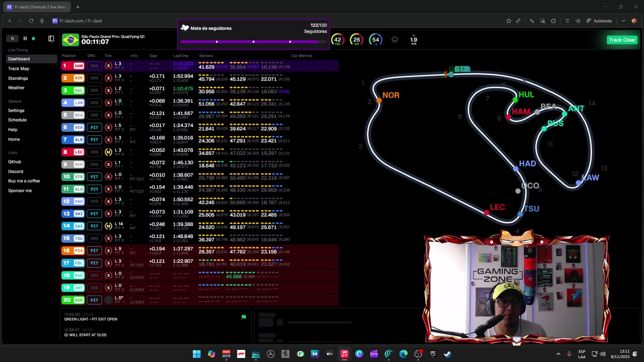Open the Github link
644x362 pixels.
point(15,161)
